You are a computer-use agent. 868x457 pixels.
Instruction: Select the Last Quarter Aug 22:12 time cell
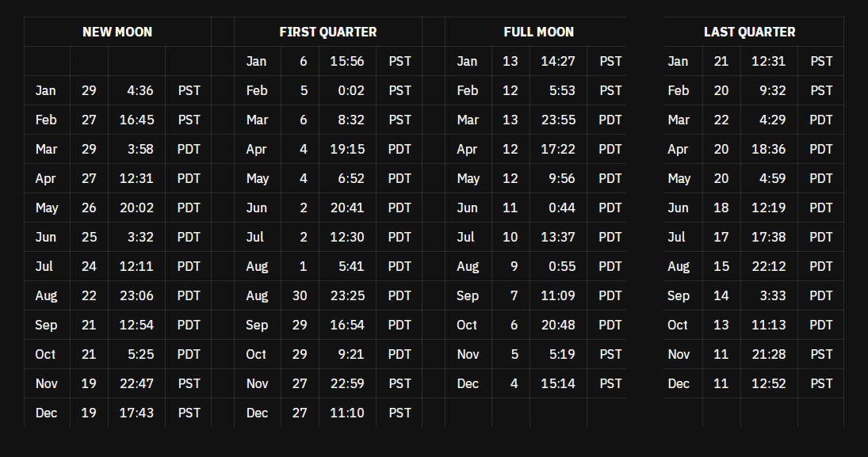[x=769, y=267]
